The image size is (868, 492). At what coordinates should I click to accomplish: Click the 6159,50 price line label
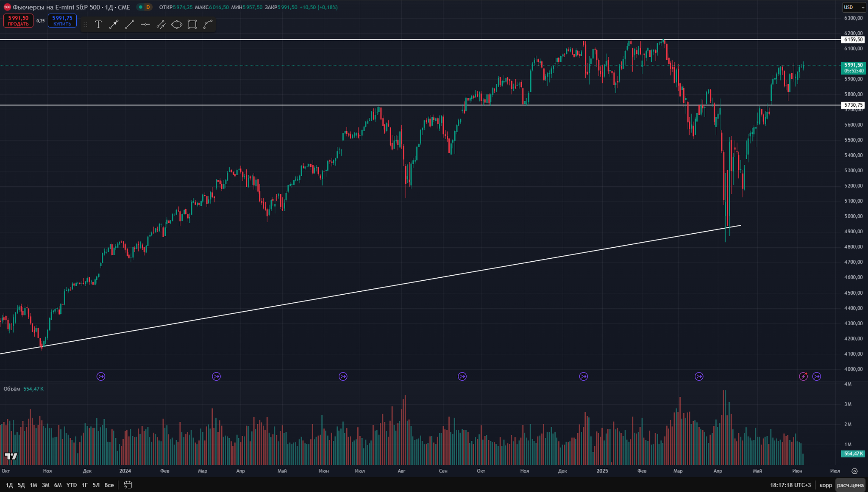point(852,39)
